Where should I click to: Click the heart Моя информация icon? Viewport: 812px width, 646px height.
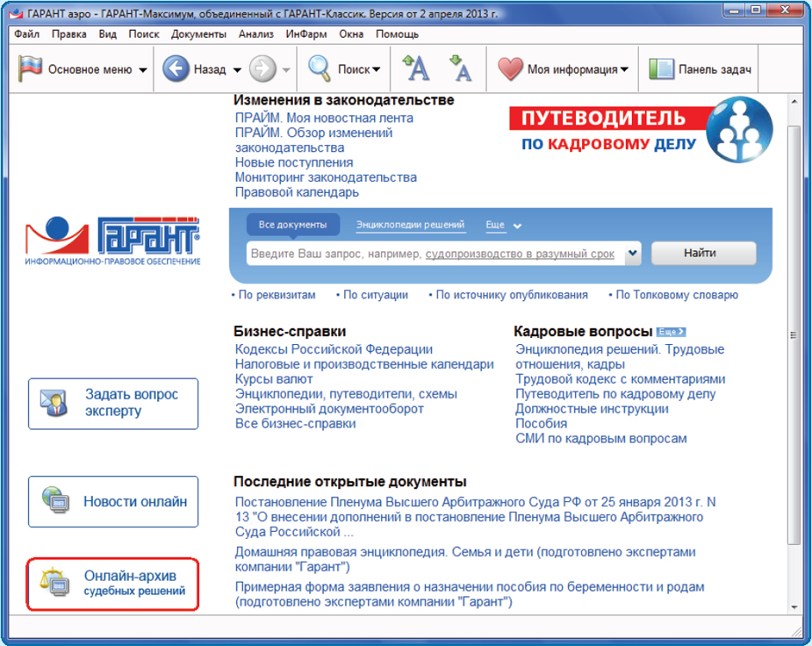point(510,69)
